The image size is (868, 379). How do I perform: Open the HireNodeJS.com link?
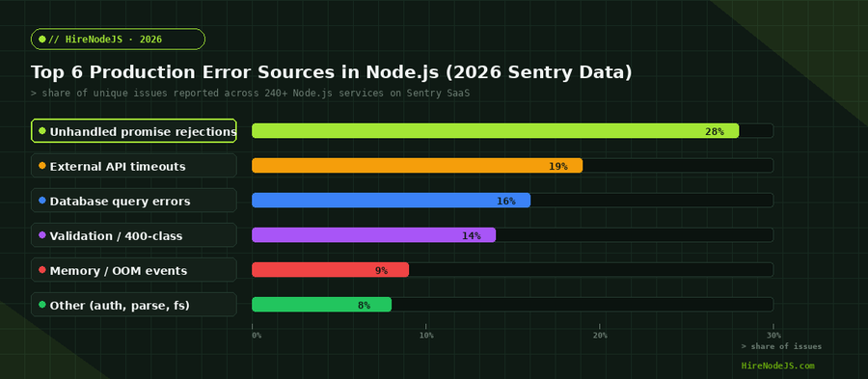777,365
